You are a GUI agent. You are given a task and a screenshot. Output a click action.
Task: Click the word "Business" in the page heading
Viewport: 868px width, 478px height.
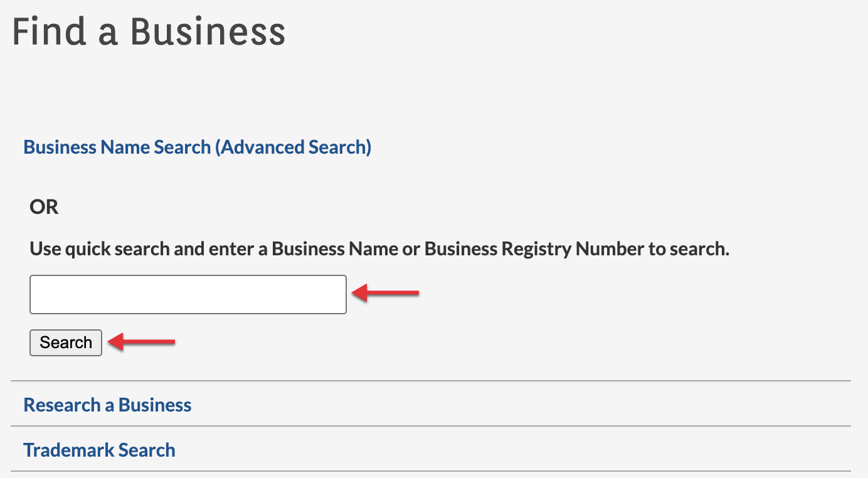click(208, 32)
